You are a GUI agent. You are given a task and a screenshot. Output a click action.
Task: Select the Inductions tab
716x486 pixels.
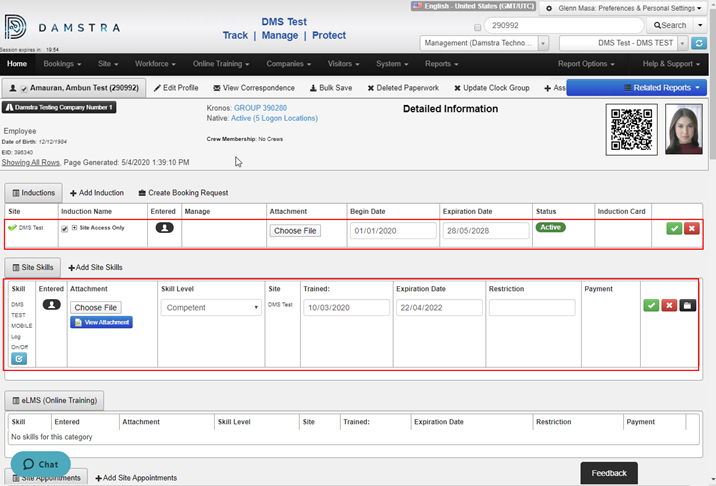[33, 193]
